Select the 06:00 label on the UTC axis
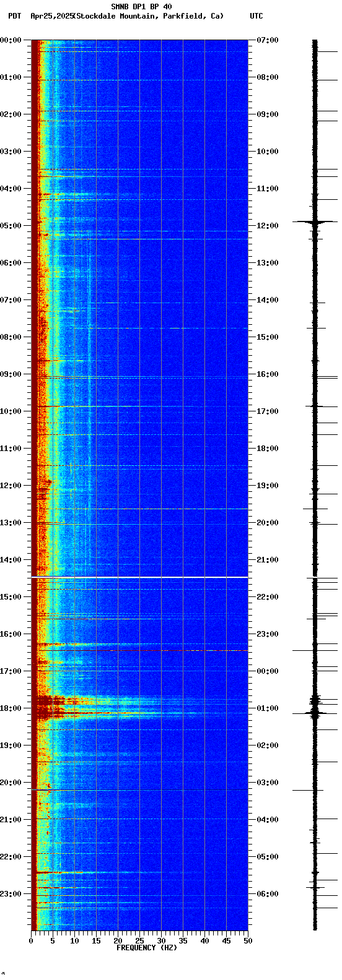Viewport: 342px width, 980px height. (x=268, y=894)
